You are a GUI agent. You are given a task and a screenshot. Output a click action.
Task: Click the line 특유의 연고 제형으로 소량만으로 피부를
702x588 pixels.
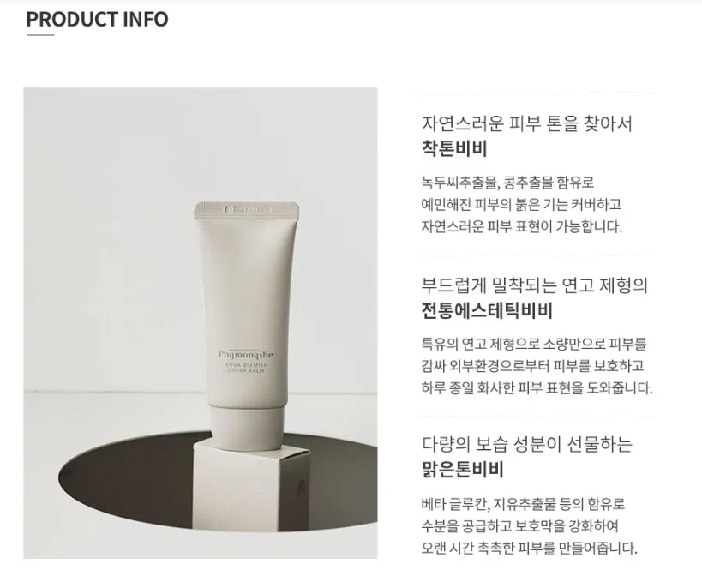pos(534,344)
